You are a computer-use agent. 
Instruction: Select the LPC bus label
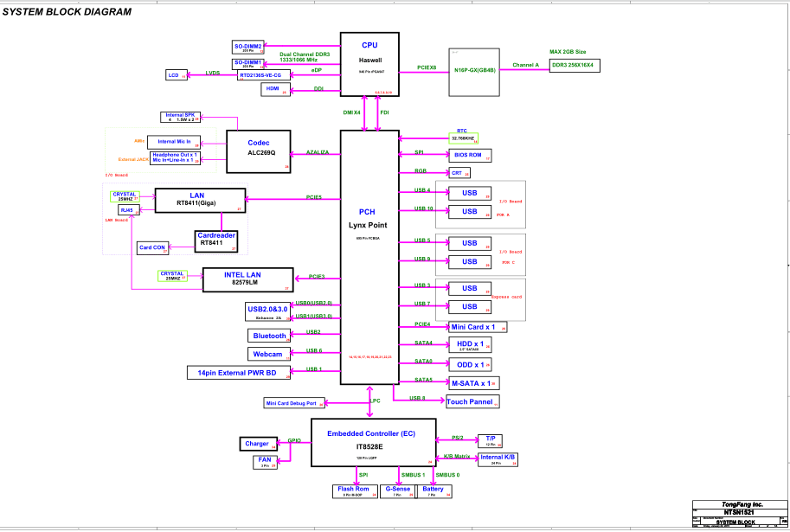[x=376, y=401]
